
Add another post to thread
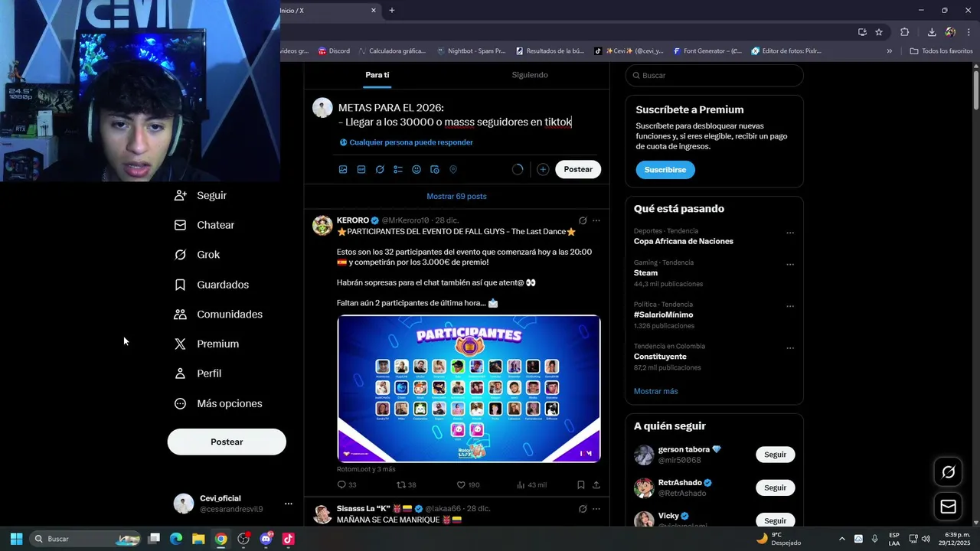coord(543,169)
